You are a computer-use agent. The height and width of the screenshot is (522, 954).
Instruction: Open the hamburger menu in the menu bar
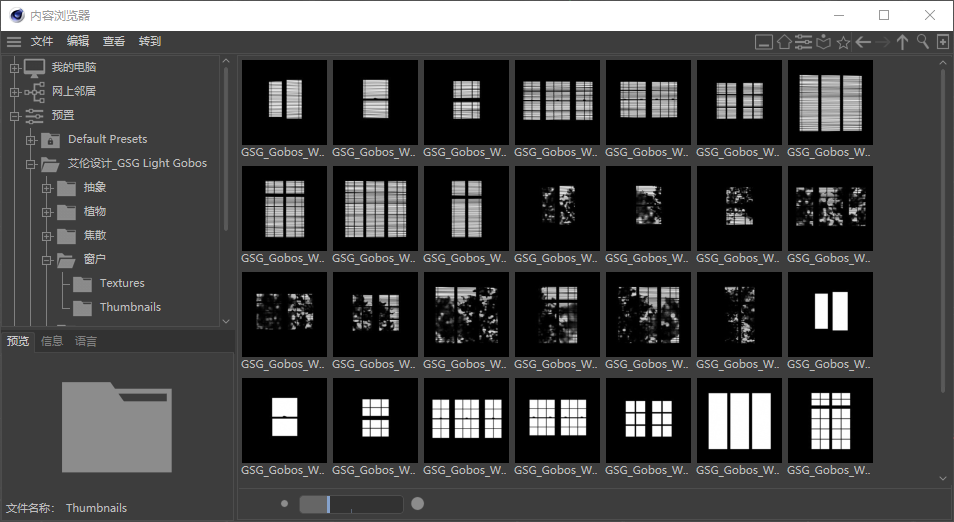click(x=13, y=41)
